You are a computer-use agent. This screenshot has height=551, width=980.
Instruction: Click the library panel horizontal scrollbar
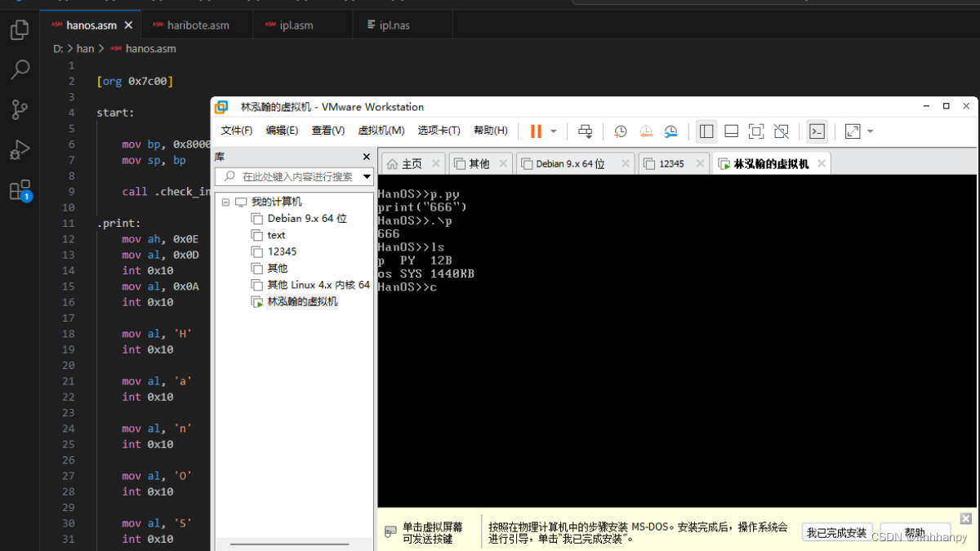tap(288, 544)
